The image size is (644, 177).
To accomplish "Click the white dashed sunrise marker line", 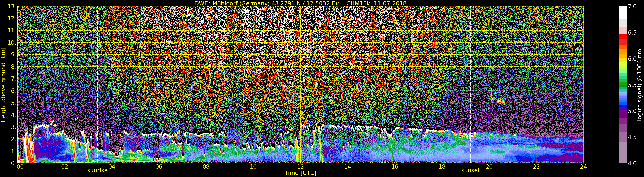I will click(x=97, y=85).
